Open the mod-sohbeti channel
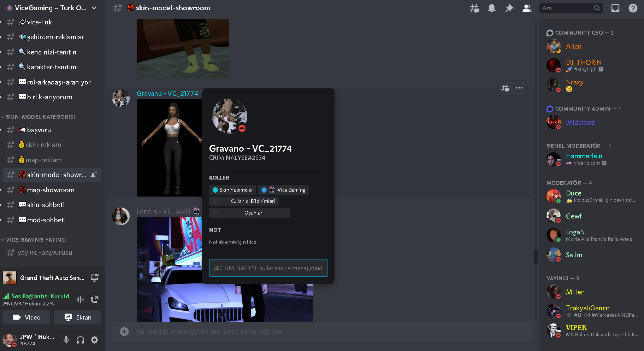Viewport: 644px width, 351px height. coord(52,220)
